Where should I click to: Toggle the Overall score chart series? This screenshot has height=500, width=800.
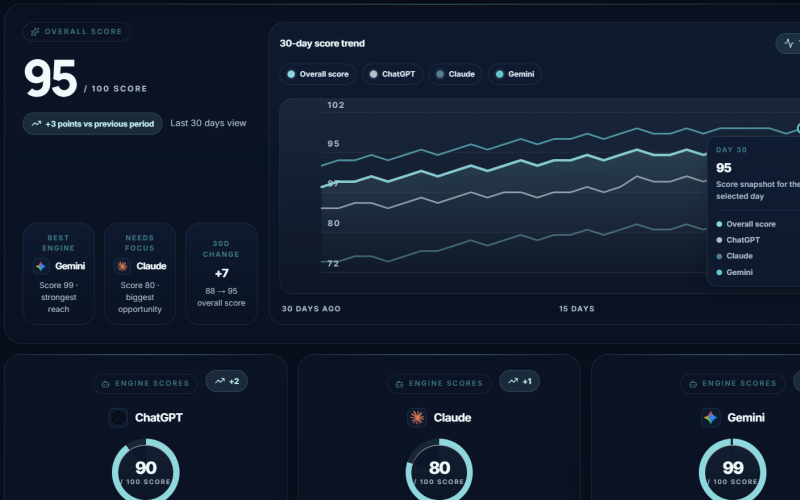[318, 74]
